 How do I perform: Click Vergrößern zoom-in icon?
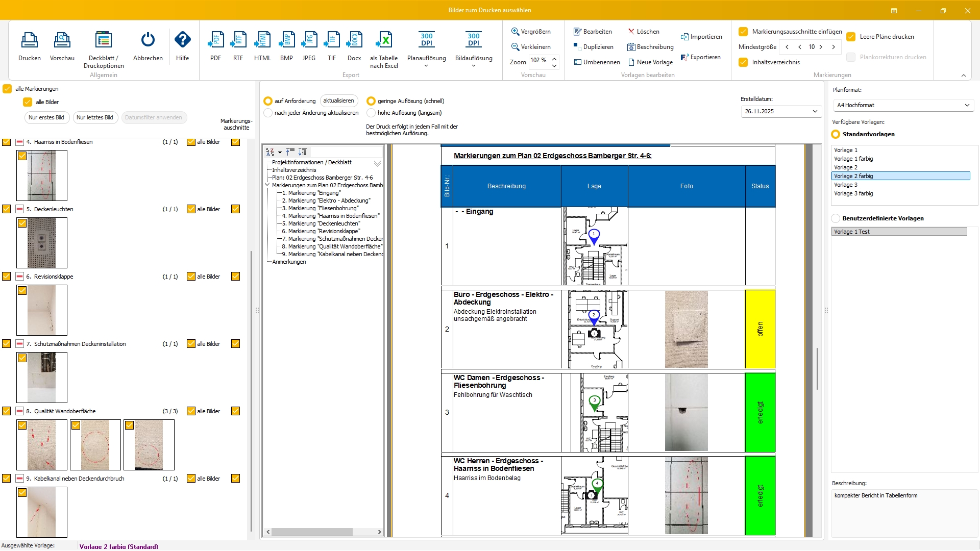516,32
